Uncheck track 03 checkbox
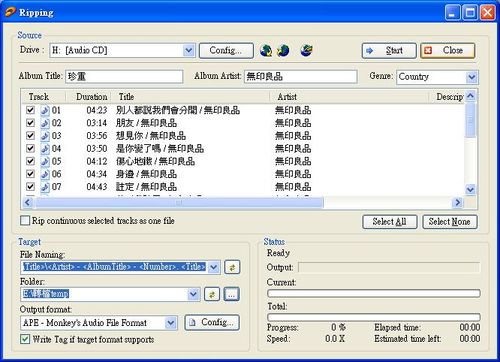This screenshot has height=362, width=500. 30,135
